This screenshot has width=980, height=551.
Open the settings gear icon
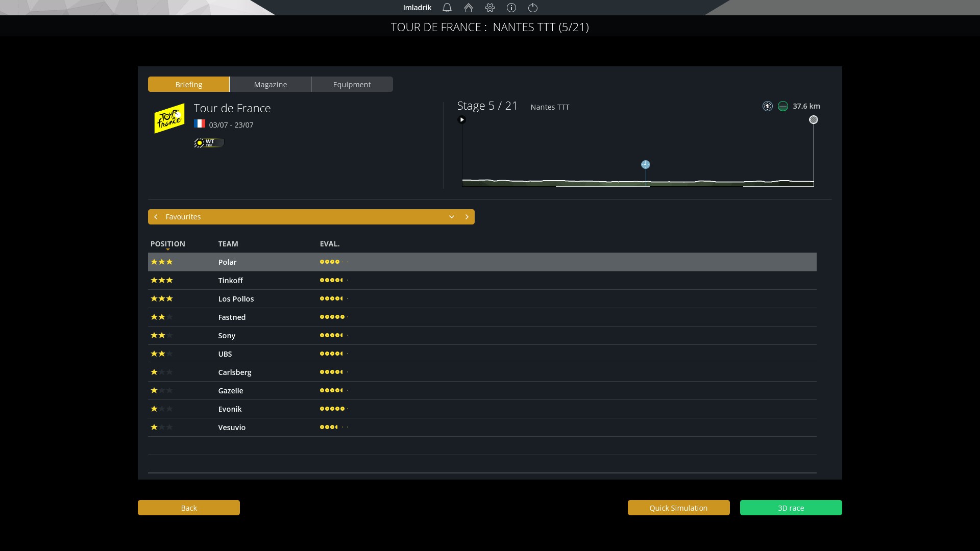pyautogui.click(x=490, y=8)
